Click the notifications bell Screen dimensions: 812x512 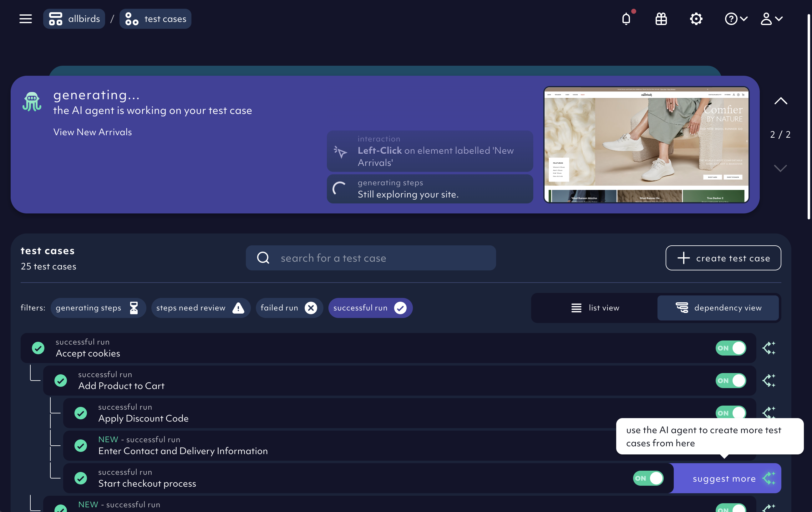(626, 19)
